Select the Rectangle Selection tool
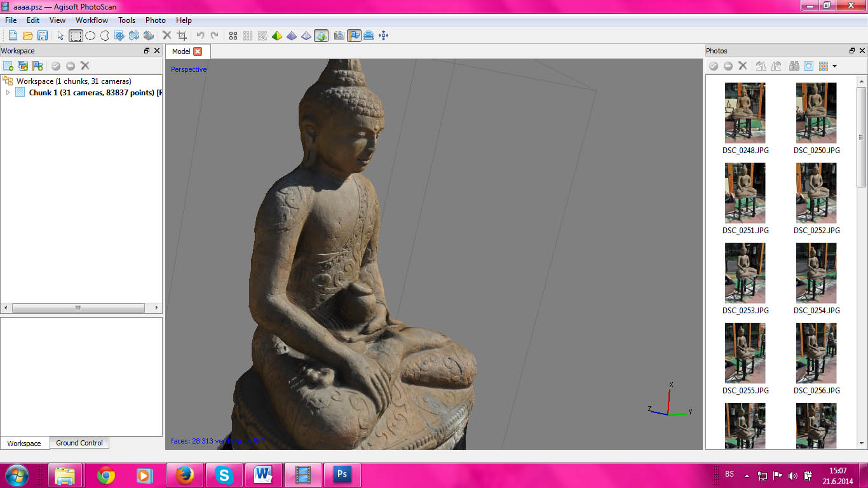868x488 pixels. [x=76, y=36]
